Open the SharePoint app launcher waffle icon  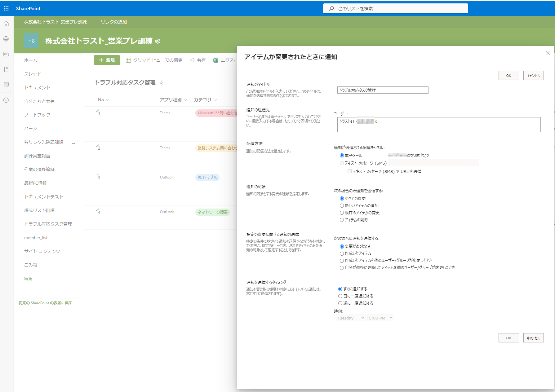click(x=6, y=8)
